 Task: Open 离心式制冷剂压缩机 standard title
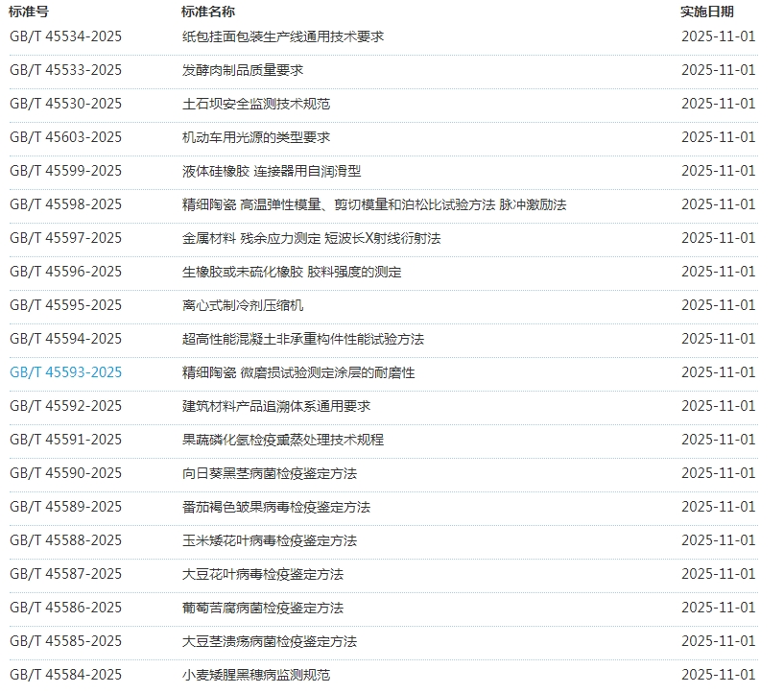coord(243,305)
